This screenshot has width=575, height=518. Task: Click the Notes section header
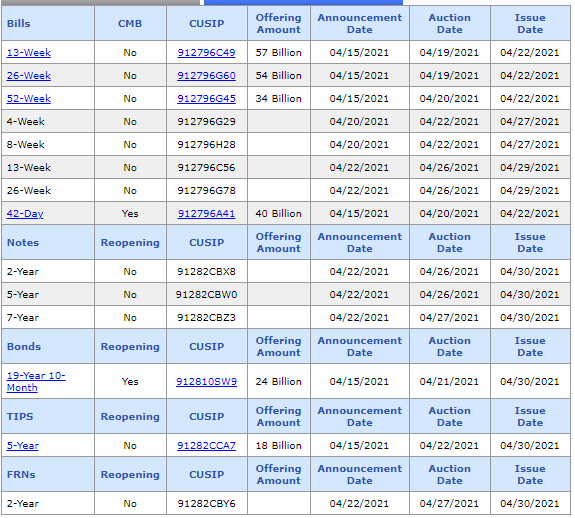(23, 243)
